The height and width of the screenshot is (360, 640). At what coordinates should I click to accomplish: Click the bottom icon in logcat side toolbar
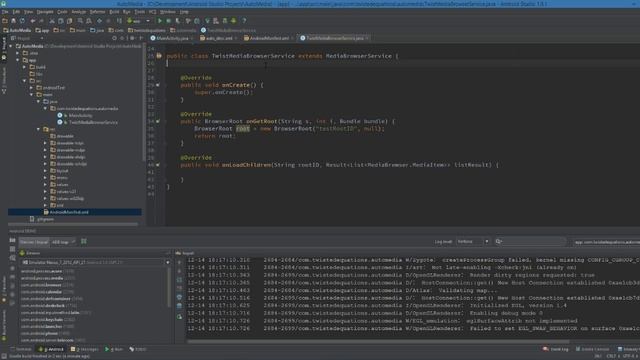click(179, 317)
